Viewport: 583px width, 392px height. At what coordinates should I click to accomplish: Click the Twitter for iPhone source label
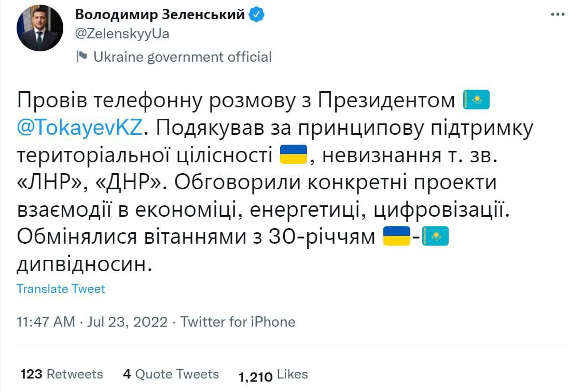[238, 322]
